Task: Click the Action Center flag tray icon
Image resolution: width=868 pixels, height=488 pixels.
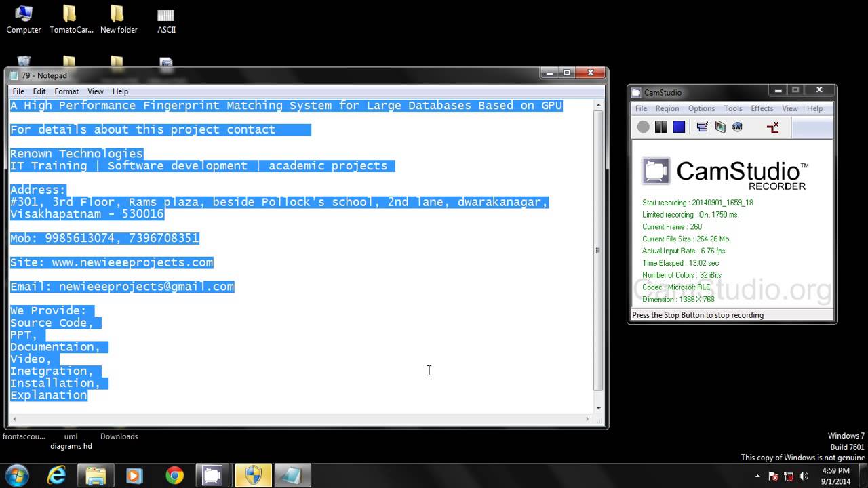Action: coord(774,476)
